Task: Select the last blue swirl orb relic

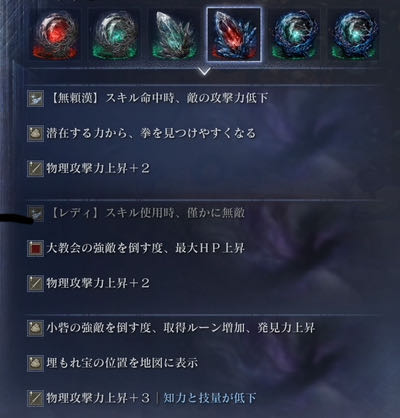Action: (x=354, y=35)
